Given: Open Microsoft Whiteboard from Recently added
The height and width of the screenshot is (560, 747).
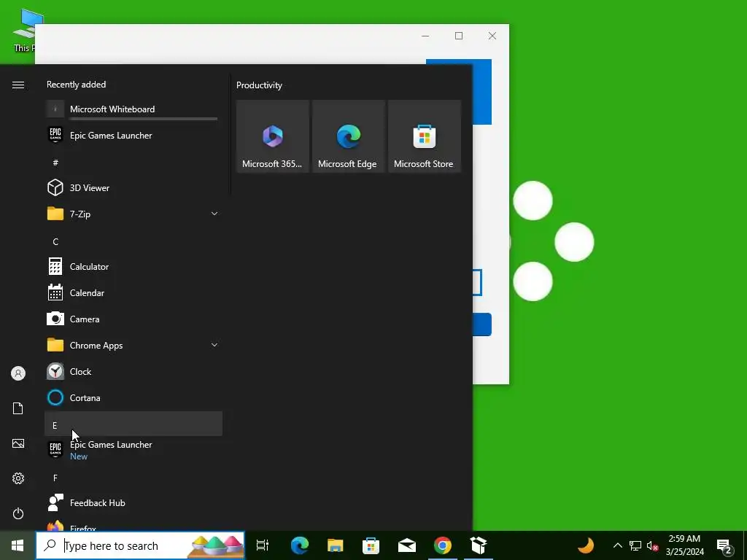Looking at the screenshot, I should point(133,109).
